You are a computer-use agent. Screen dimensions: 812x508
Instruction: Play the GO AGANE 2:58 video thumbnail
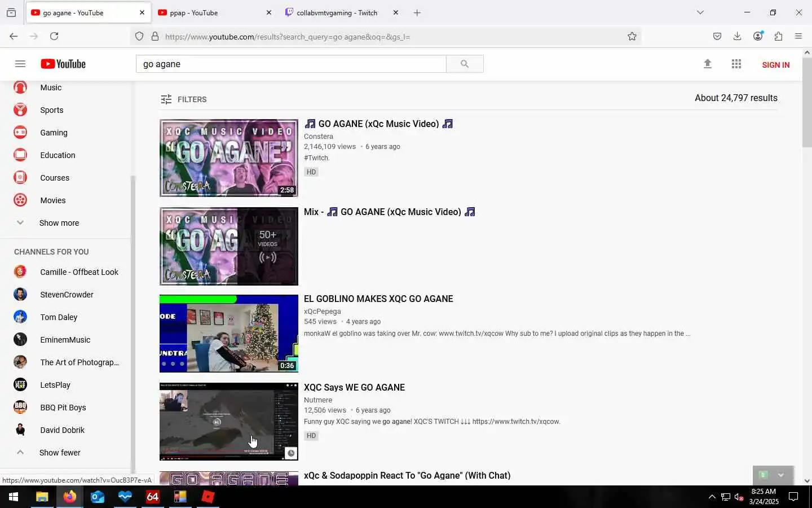229,158
